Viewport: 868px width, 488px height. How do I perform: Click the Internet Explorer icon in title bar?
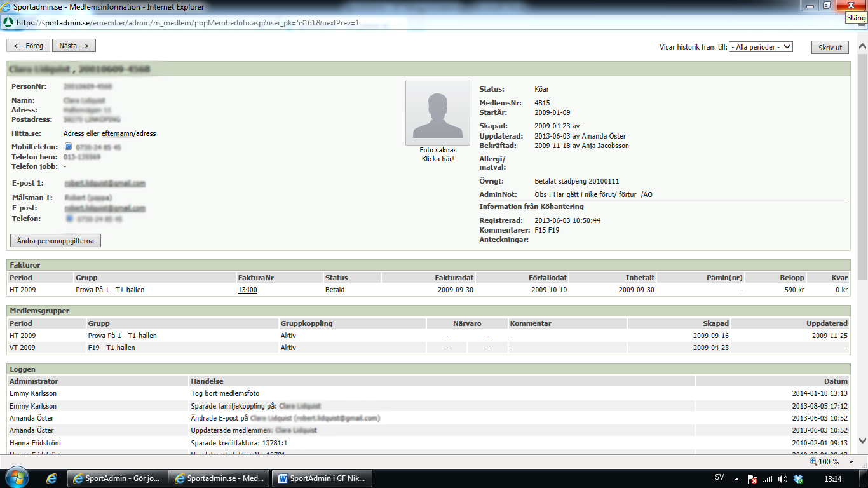click(7, 6)
